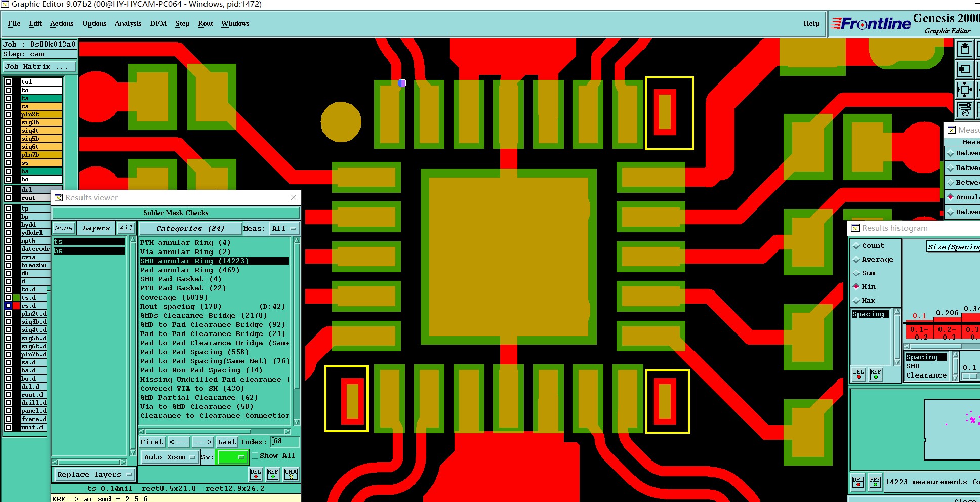The width and height of the screenshot is (980, 502).
Task: Select the Min radio option
Action: tap(856, 286)
